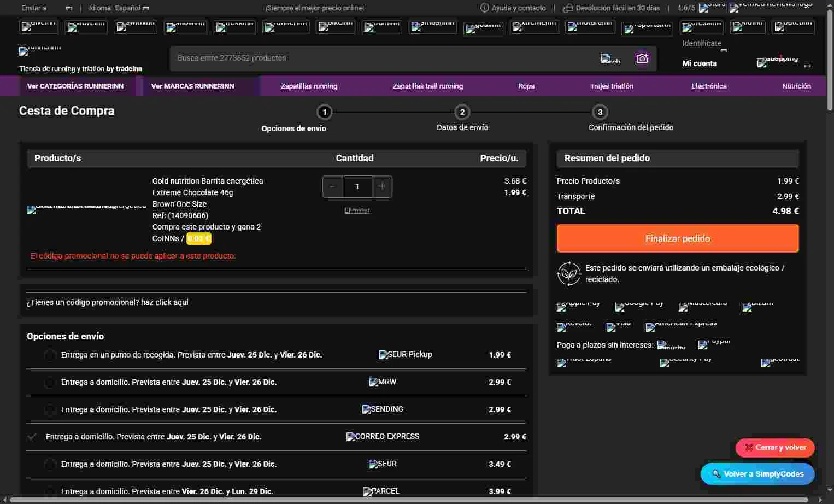The image size is (834, 504).
Task: Select SENDING home delivery option
Action: (x=50, y=410)
